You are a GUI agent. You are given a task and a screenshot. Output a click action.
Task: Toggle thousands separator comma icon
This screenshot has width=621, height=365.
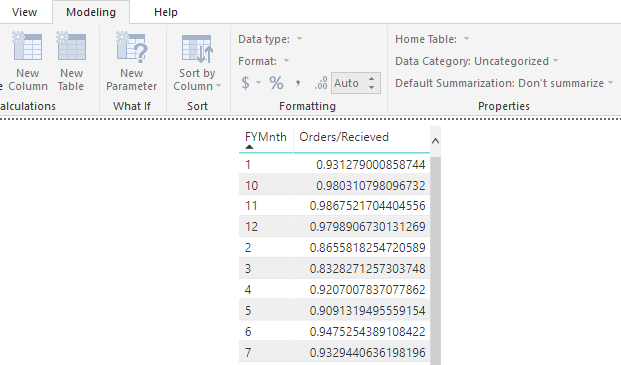point(298,83)
